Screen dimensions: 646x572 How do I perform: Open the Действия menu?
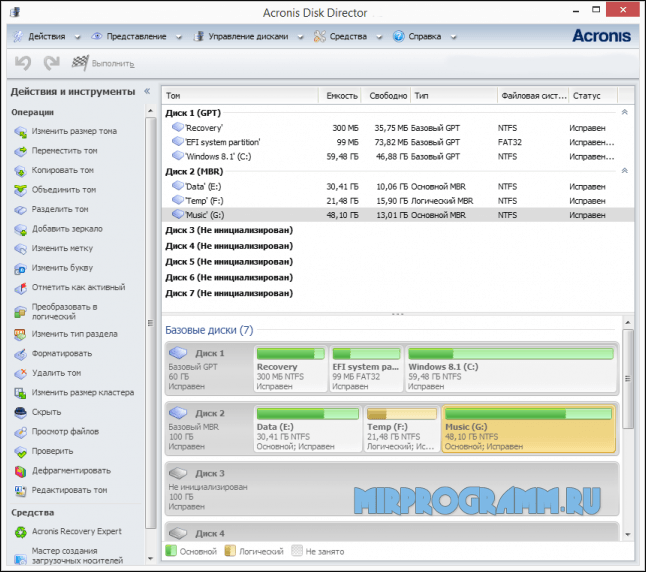47,36
